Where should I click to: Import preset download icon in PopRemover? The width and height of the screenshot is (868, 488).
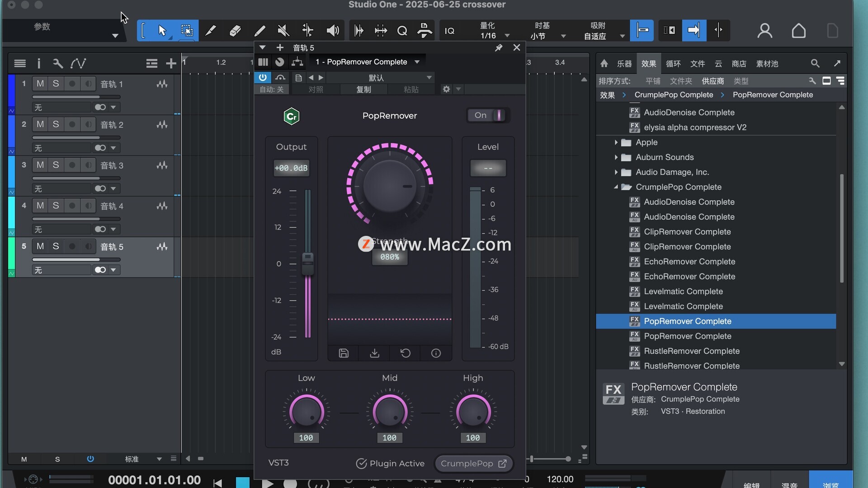point(374,353)
